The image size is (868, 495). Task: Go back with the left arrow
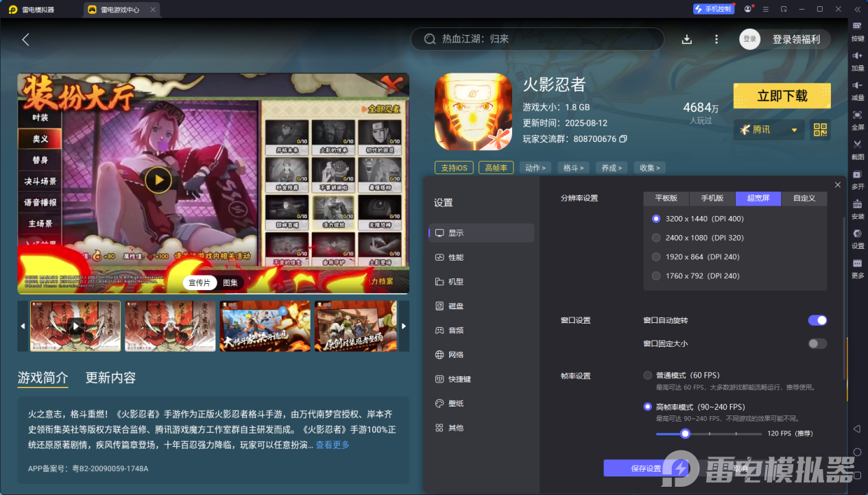point(25,40)
